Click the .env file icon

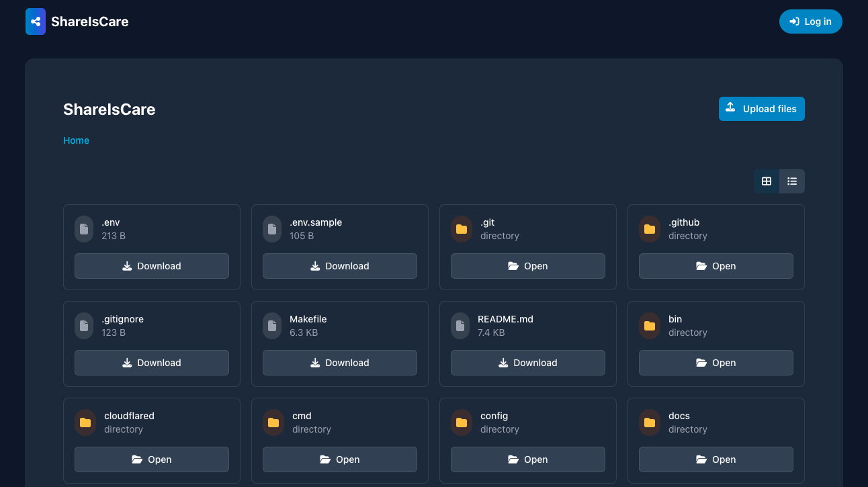pyautogui.click(x=84, y=229)
